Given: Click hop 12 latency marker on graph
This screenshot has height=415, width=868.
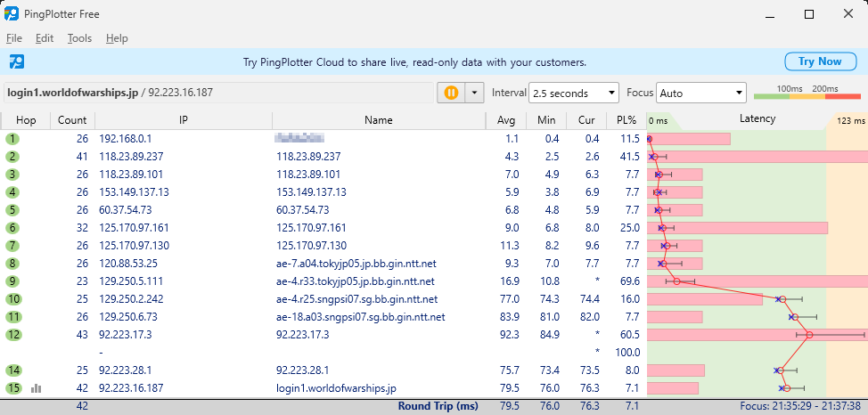Looking at the screenshot, I should (x=809, y=335).
